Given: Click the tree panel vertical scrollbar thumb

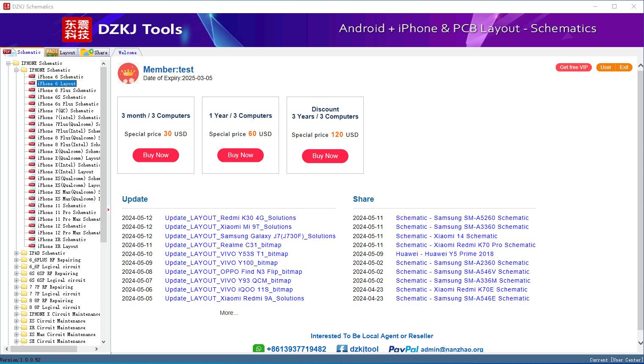Looking at the screenshot, I should pyautogui.click(x=103, y=155).
